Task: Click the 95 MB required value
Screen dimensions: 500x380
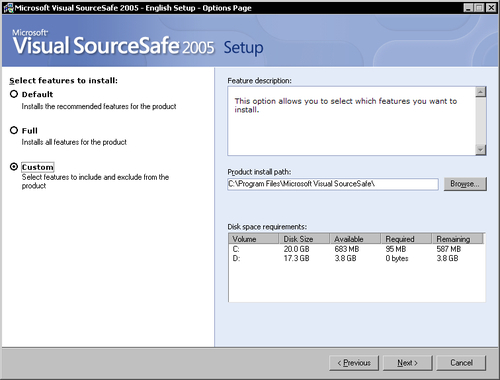Action: (396, 249)
